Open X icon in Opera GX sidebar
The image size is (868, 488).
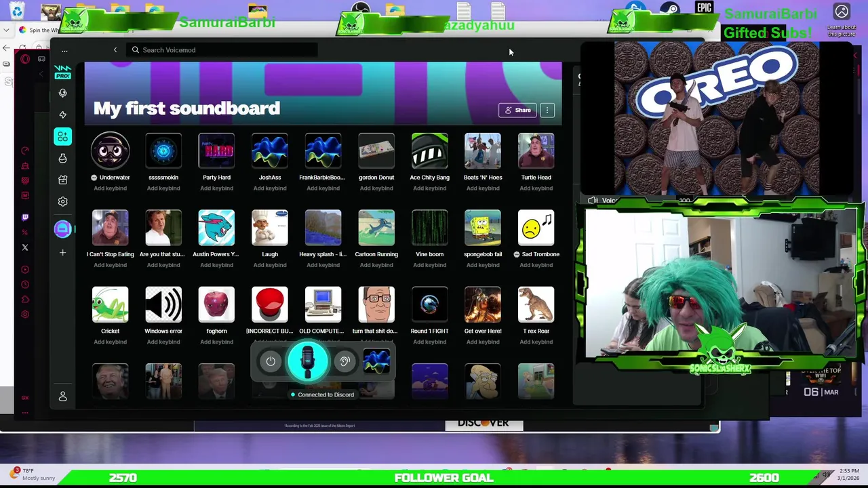(25, 247)
